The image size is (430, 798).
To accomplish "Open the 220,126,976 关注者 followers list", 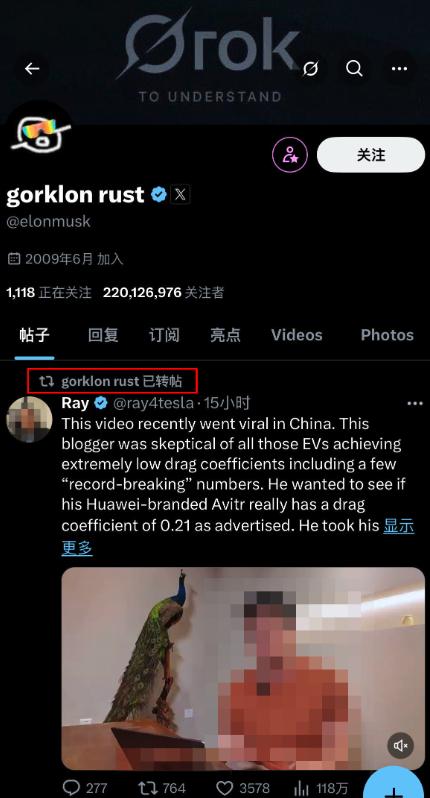I will pyautogui.click(x=163, y=293).
